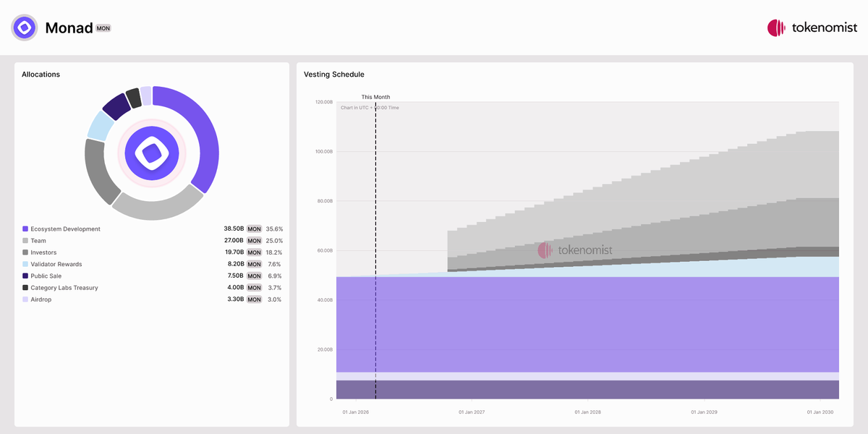Screen dimensions: 868x434
Task: Click the Monad logo icon
Action: (24, 27)
